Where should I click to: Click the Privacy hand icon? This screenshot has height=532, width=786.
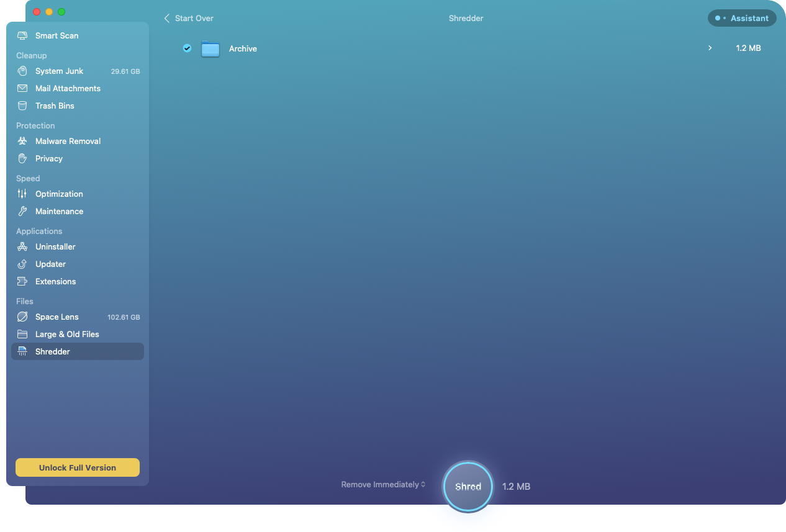click(x=22, y=158)
